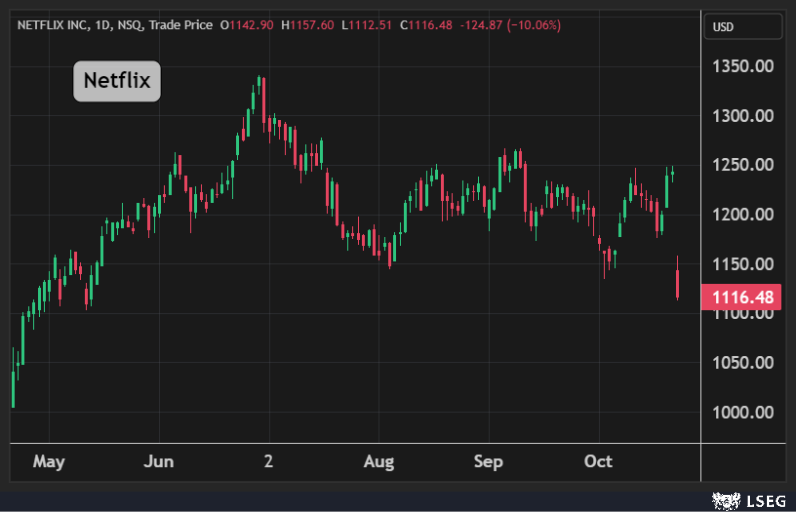Viewport: 796px width, 512px height.
Task: Click the NETFLIX INC symbol title
Action: [60, 24]
